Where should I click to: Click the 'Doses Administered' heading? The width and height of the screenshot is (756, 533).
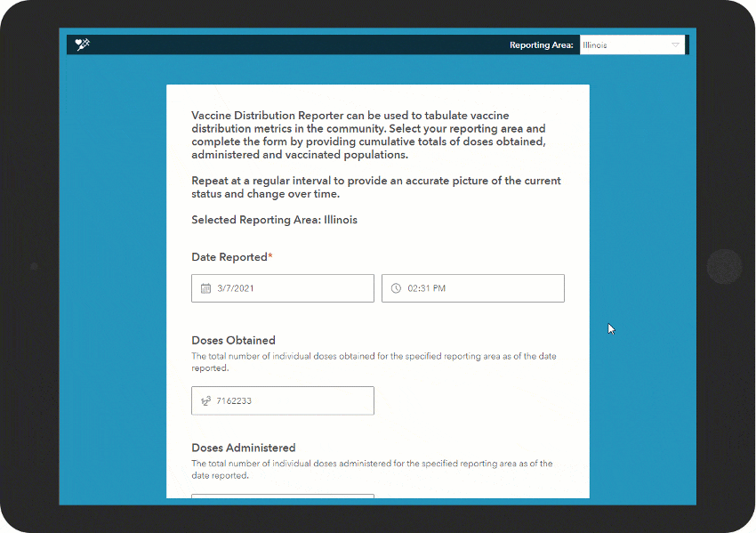coord(244,448)
